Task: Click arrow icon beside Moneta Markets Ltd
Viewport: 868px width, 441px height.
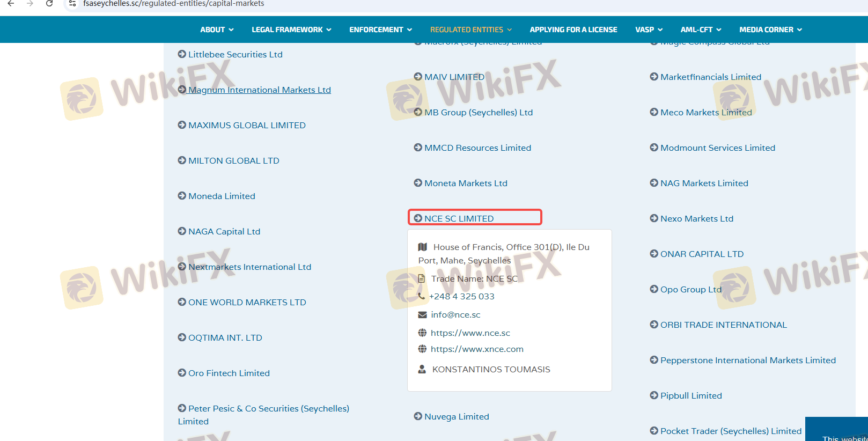Action: 418,183
